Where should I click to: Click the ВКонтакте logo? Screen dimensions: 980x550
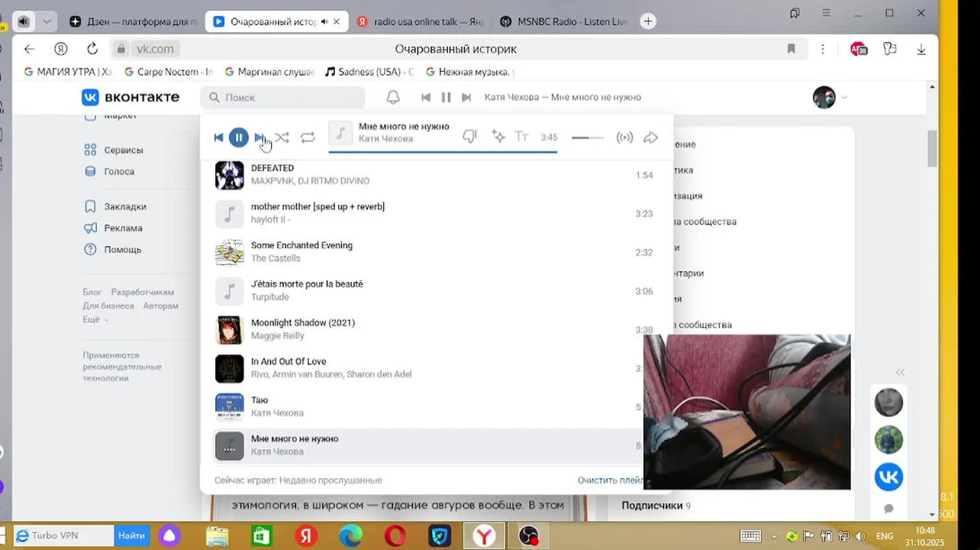click(131, 97)
